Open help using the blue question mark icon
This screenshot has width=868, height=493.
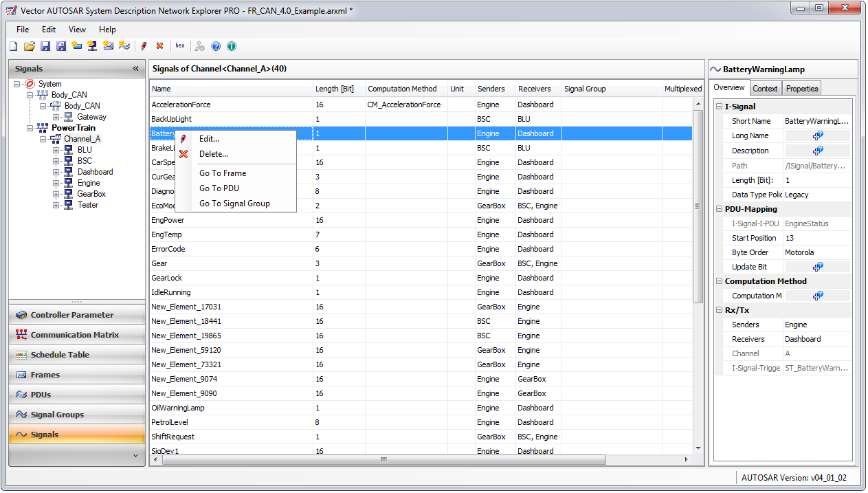[x=216, y=45]
